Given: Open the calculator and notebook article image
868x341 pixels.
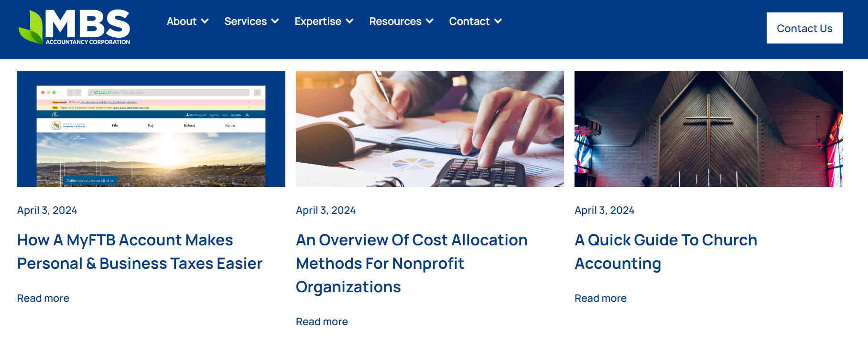Looking at the screenshot, I should point(430,129).
